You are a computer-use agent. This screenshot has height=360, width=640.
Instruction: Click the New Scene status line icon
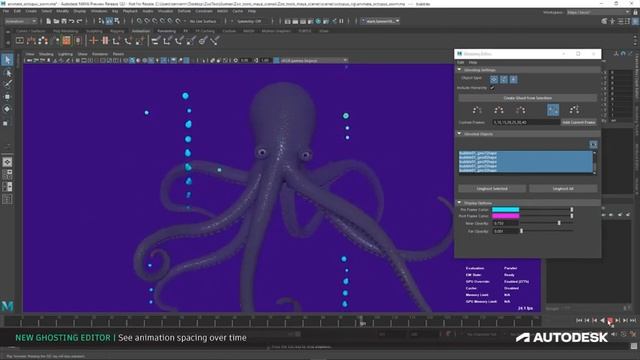(49, 21)
